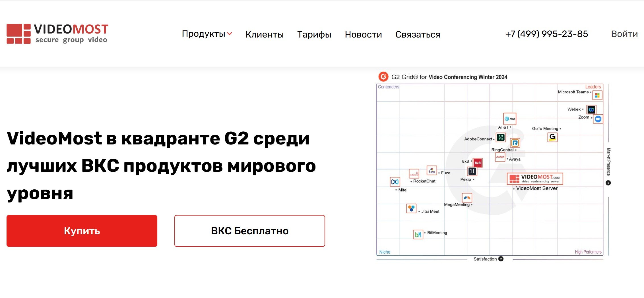The width and height of the screenshot is (644, 298).
Task: Select the Mitel icon in the grid
Action: [395, 182]
